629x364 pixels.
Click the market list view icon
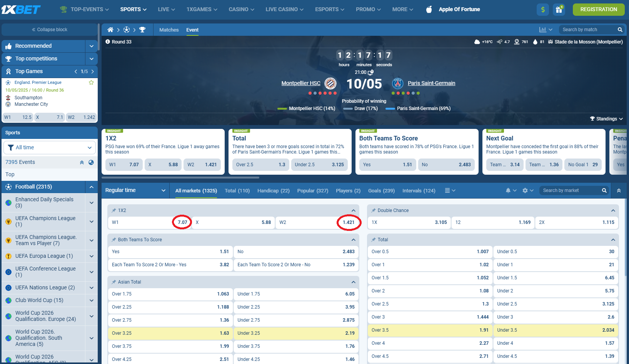pos(447,190)
